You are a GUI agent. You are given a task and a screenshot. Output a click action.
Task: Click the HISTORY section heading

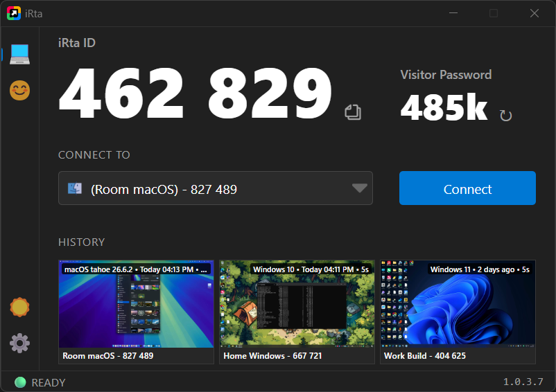coord(82,242)
